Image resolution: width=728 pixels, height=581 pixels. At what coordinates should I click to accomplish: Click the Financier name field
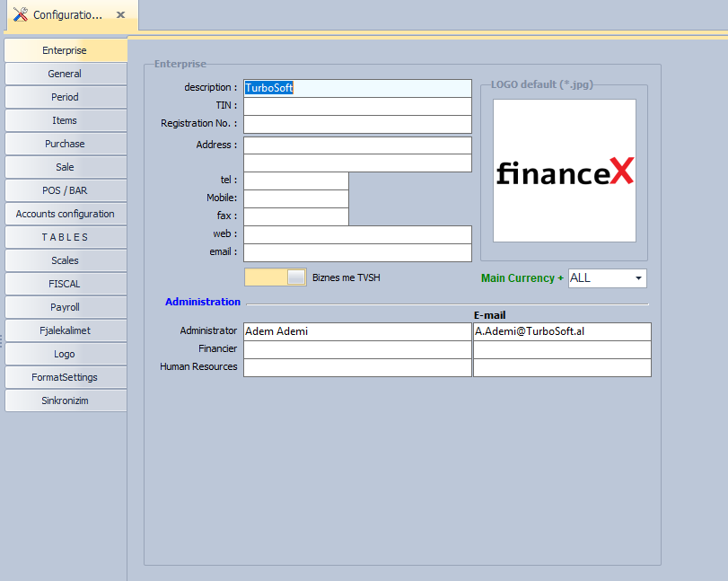tap(357, 349)
